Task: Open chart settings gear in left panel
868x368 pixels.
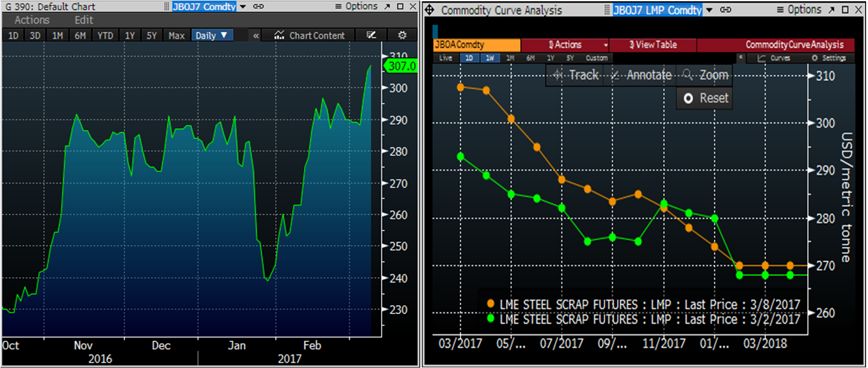Action: coord(402,36)
